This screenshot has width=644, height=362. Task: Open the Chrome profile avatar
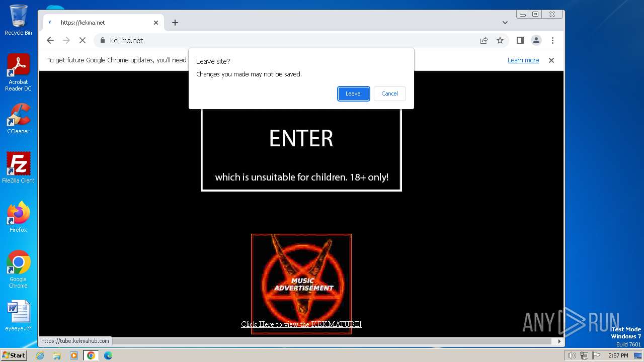coord(536,40)
